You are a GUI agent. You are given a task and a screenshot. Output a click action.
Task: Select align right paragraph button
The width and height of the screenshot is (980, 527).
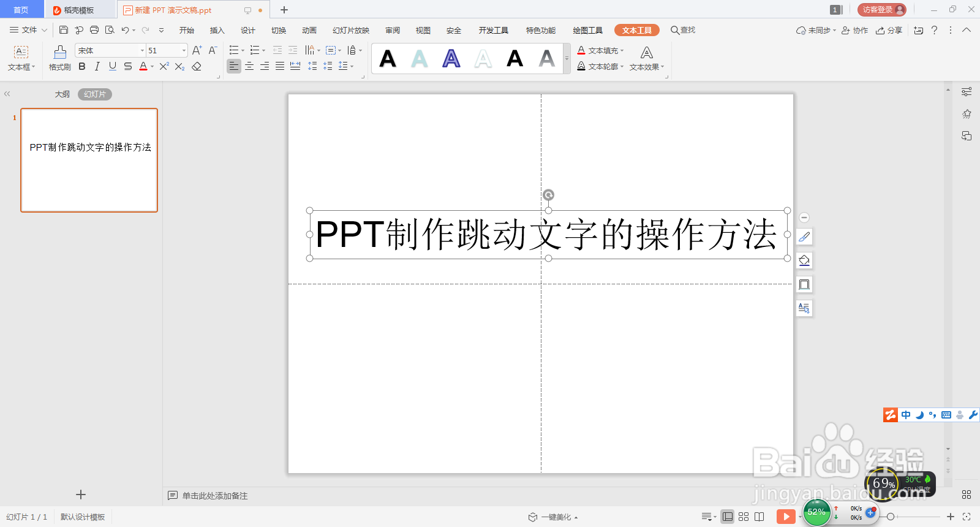[x=265, y=66]
